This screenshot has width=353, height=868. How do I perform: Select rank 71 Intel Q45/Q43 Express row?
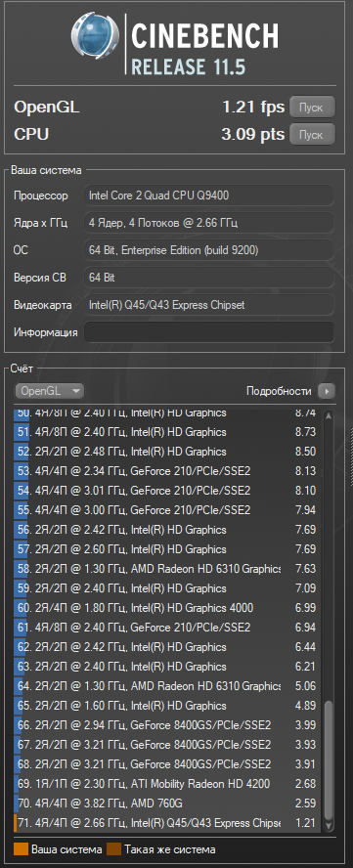[x=167, y=823]
